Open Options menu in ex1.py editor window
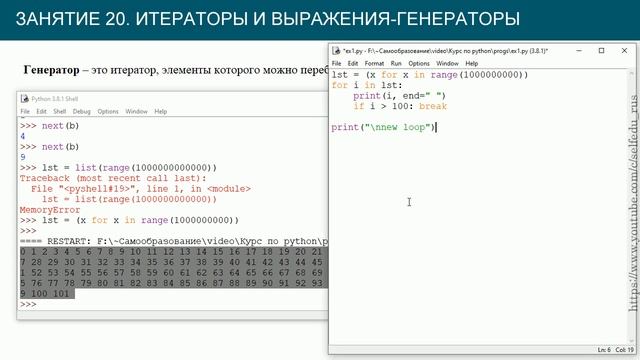The height and width of the screenshot is (360, 640). [x=419, y=63]
